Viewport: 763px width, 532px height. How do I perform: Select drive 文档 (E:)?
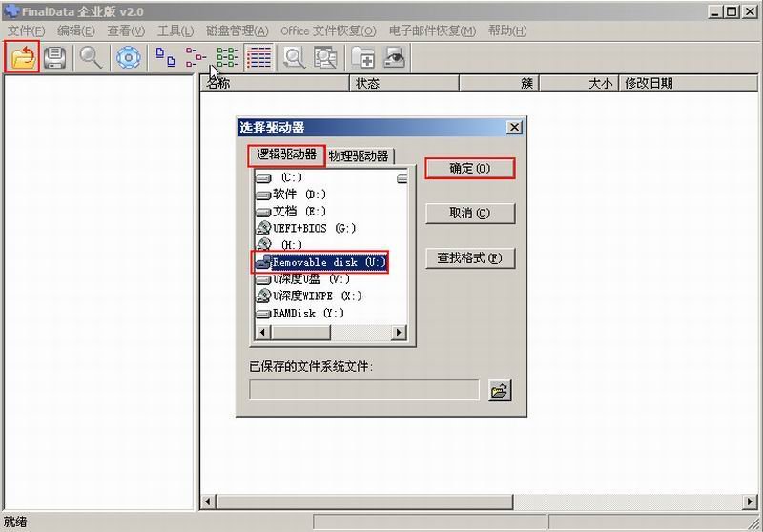point(291,212)
